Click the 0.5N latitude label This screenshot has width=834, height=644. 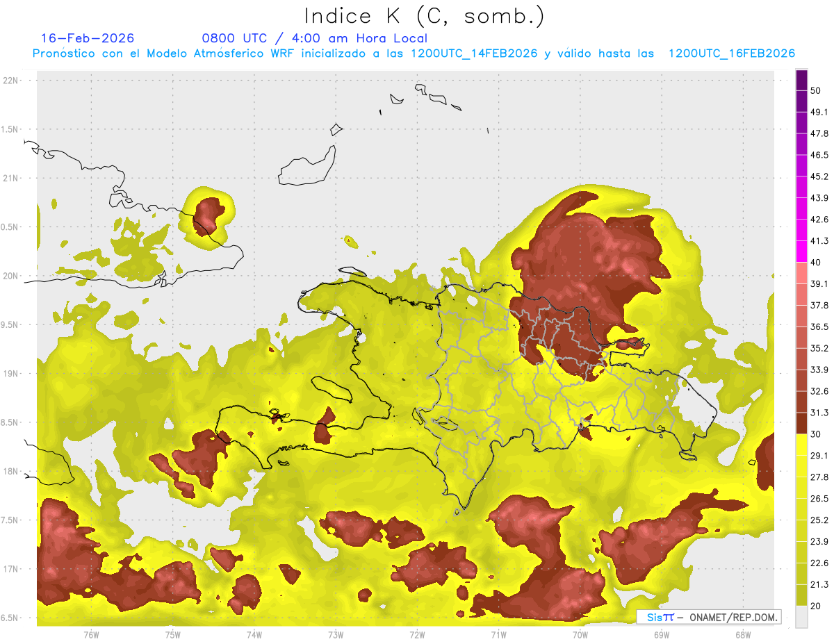coord(10,227)
